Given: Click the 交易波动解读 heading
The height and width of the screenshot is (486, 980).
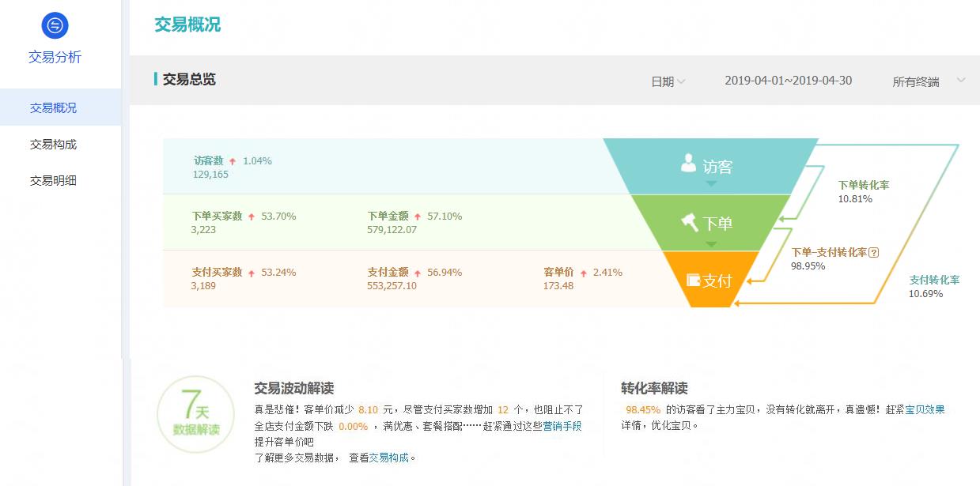Looking at the screenshot, I should click(294, 388).
